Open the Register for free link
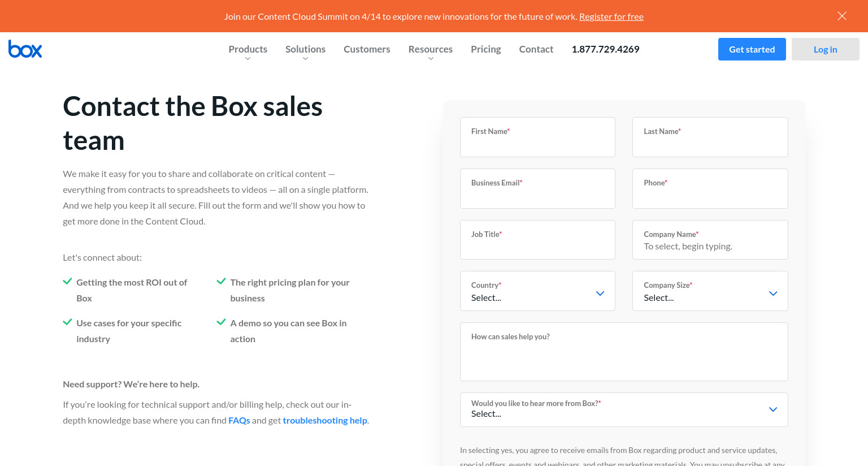 pyautogui.click(x=611, y=16)
